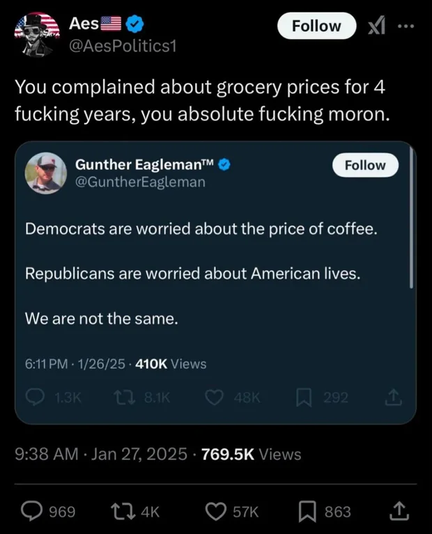Share the quoted Gunther Eagleman tweet
This screenshot has width=432, height=534.
click(394, 397)
